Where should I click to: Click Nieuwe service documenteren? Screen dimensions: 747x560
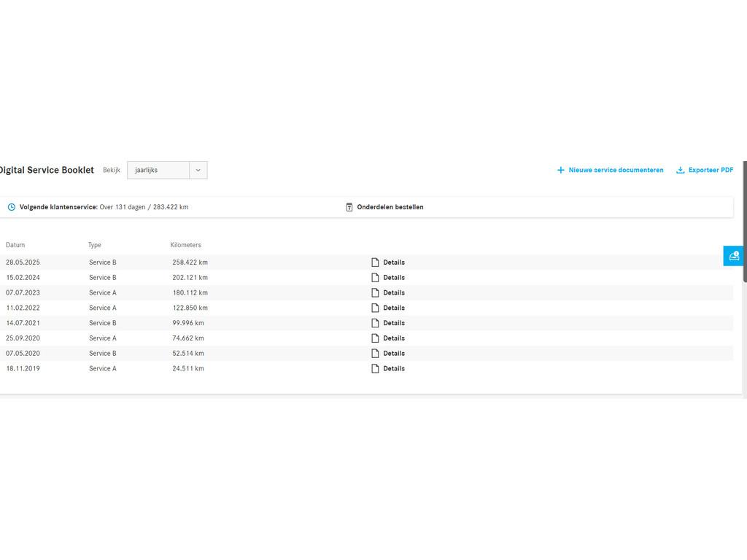[616, 170]
